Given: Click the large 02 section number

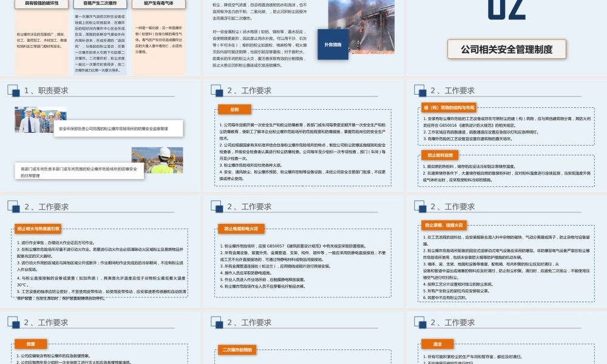Looking at the screenshot, I should tap(506, 10).
